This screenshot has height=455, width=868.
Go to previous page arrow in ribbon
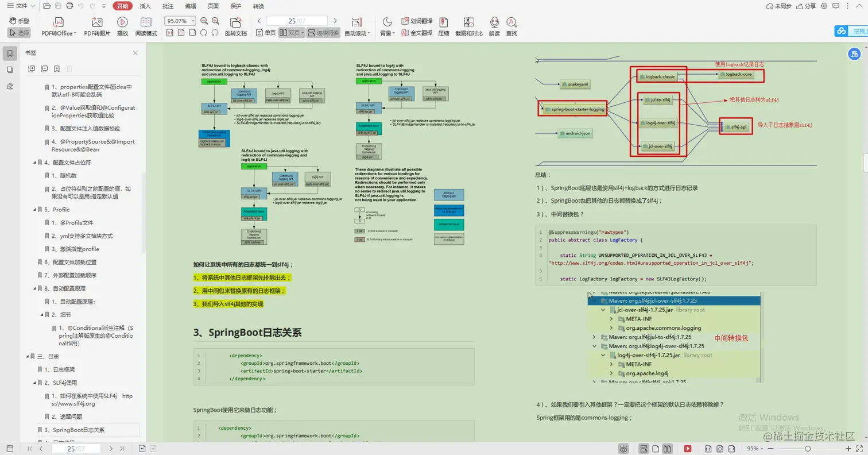point(259,21)
